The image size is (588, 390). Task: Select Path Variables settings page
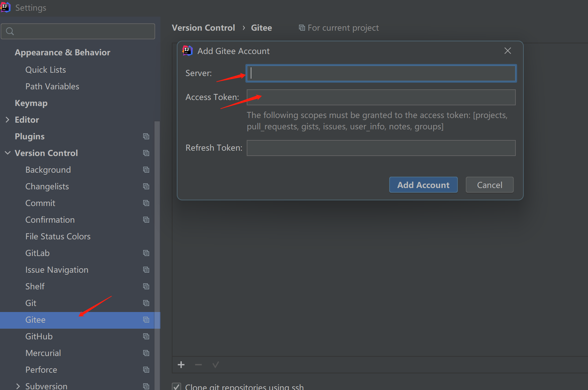52,86
